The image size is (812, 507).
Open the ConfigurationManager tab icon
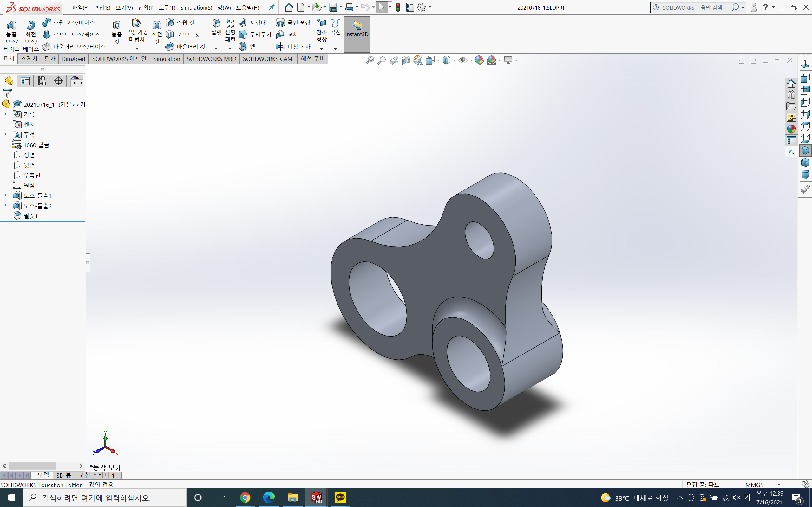pyautogui.click(x=42, y=81)
